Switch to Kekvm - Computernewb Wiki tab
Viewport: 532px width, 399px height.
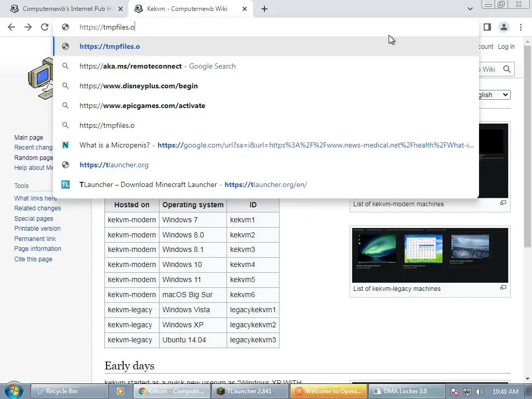click(x=191, y=9)
